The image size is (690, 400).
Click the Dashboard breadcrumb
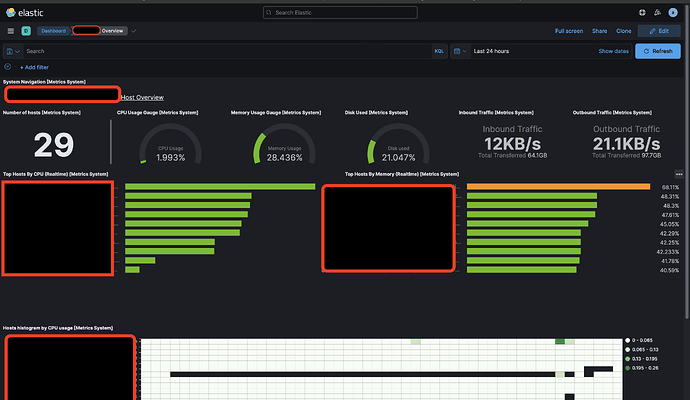coord(53,31)
